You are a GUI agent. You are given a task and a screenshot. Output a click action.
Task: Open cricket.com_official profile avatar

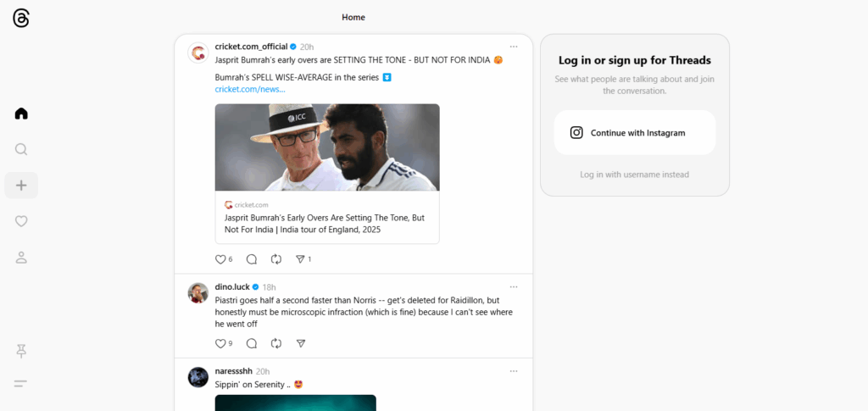click(x=198, y=53)
